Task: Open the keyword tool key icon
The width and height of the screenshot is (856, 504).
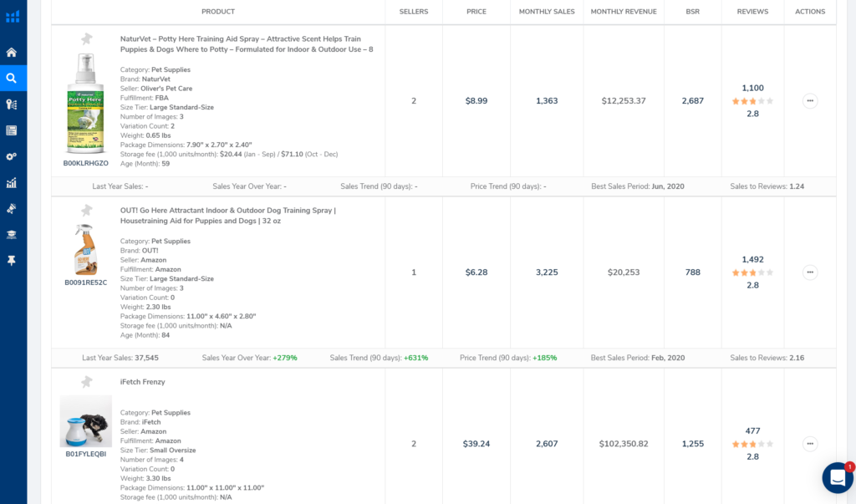Action: [12, 104]
